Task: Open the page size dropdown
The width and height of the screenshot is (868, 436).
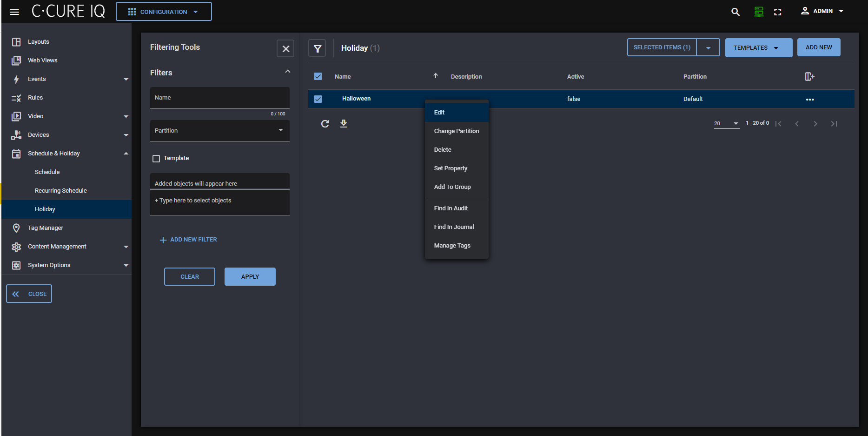Action: 726,124
